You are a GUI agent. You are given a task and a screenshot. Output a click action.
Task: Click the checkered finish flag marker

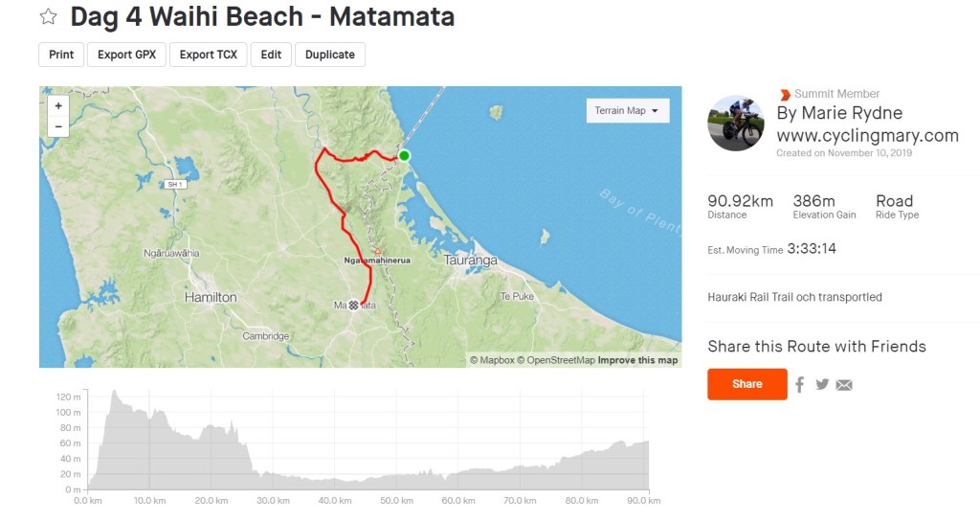point(353,306)
